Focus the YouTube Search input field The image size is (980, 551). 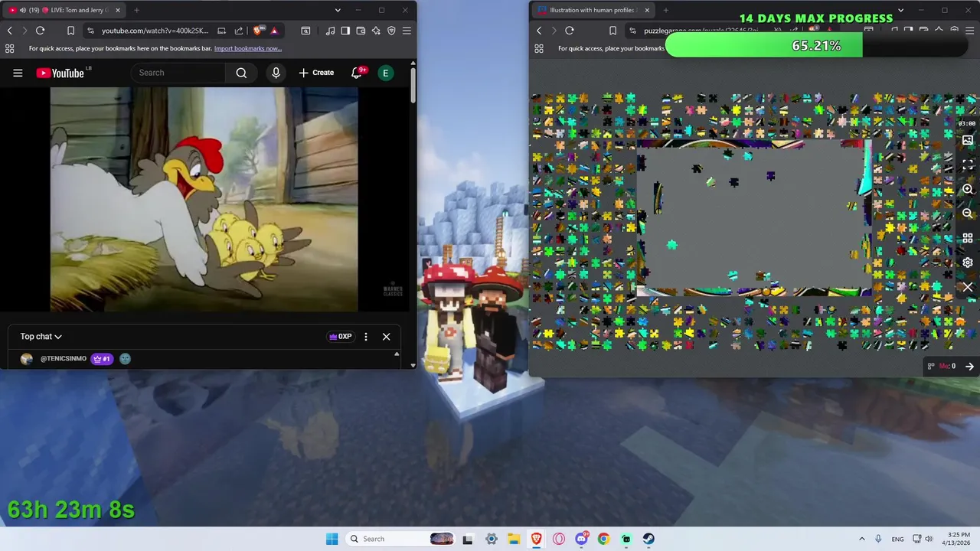point(179,73)
